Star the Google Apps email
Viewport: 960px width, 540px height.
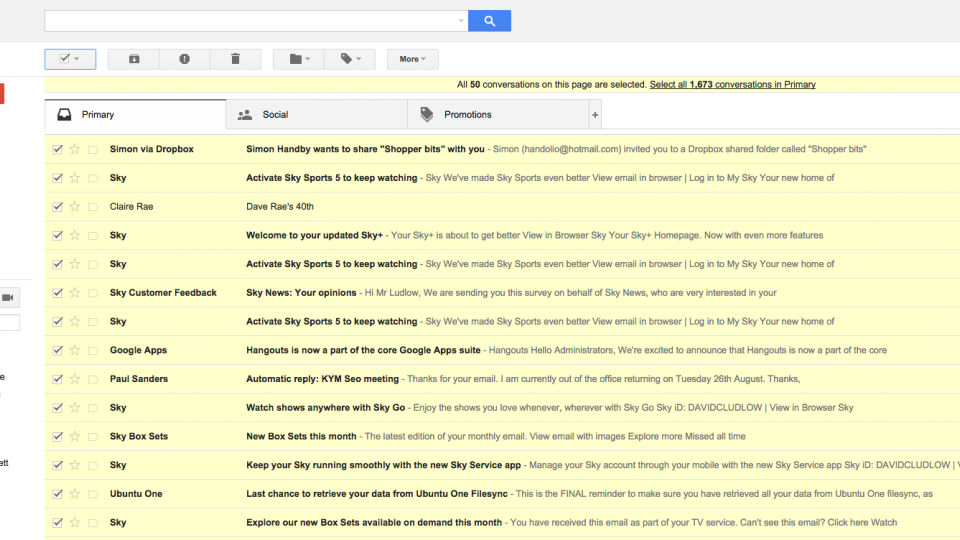(75, 350)
